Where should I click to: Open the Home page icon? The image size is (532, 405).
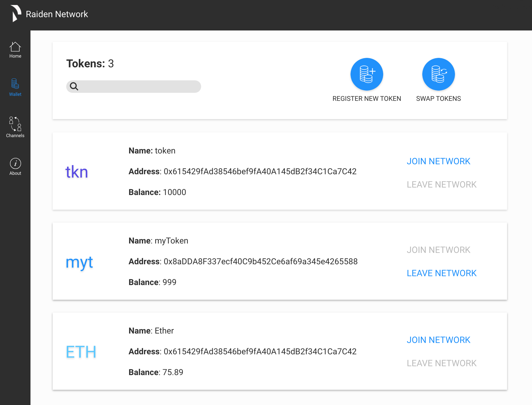(15, 47)
